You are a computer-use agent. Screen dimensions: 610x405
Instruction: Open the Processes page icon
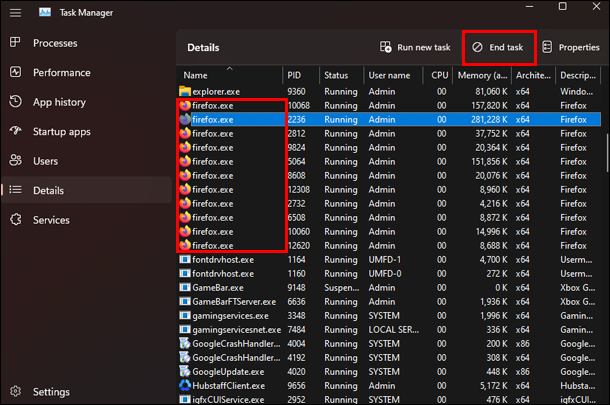tap(15, 42)
